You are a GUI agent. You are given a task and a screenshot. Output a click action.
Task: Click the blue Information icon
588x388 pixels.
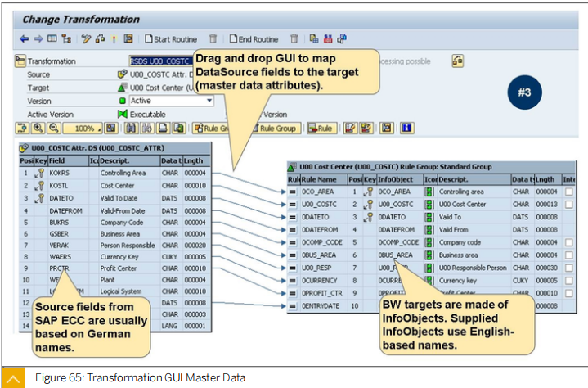coord(407,129)
